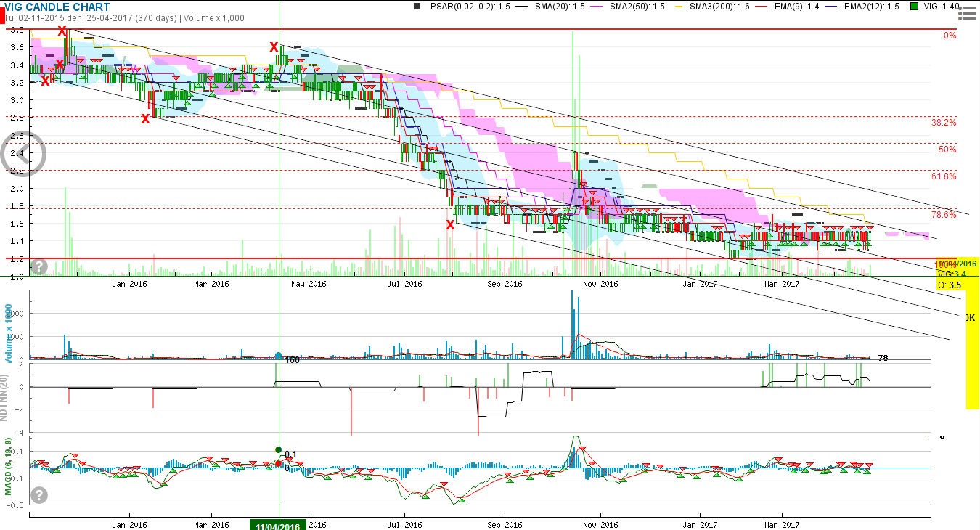The width and height of the screenshot is (980, 530).
Task: Click the date range subtitle showing 370 days
Action: pos(125,17)
